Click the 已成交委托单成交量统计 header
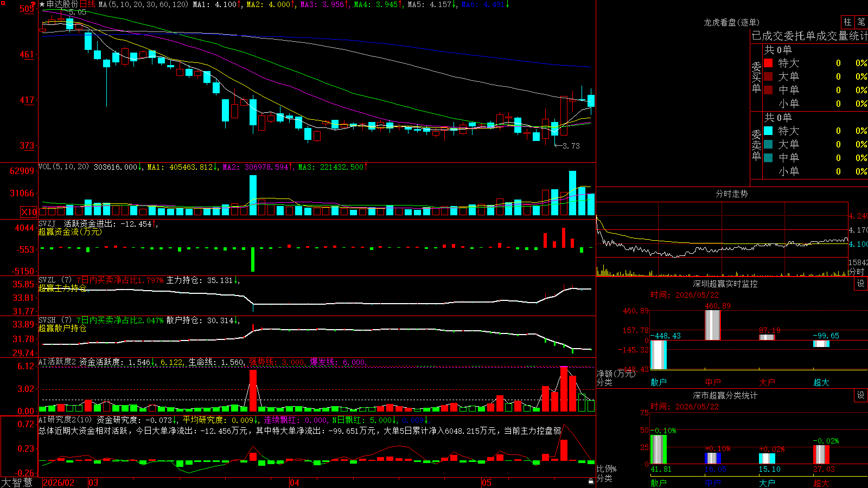Image resolution: width=868 pixels, height=488 pixels. click(809, 36)
